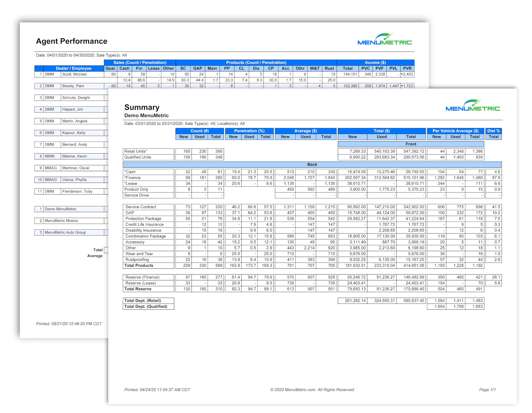
Task: Click the Income ($) column group header
Action: pos(375,62)
